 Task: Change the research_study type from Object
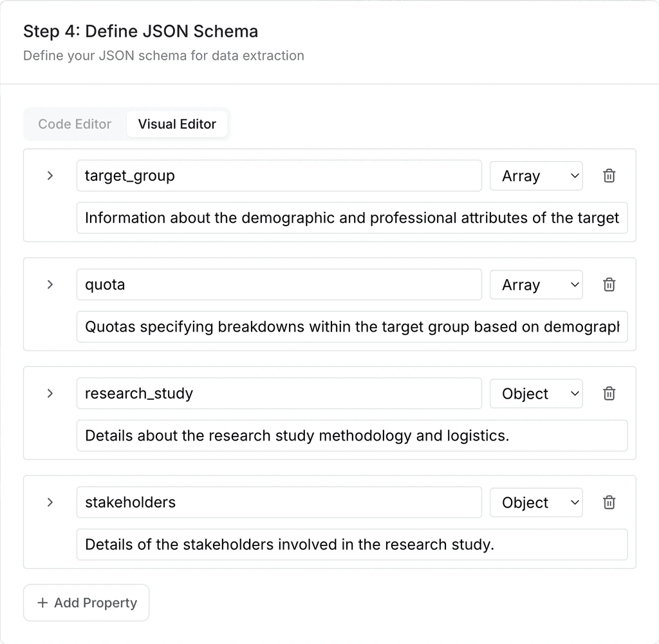[x=536, y=393]
